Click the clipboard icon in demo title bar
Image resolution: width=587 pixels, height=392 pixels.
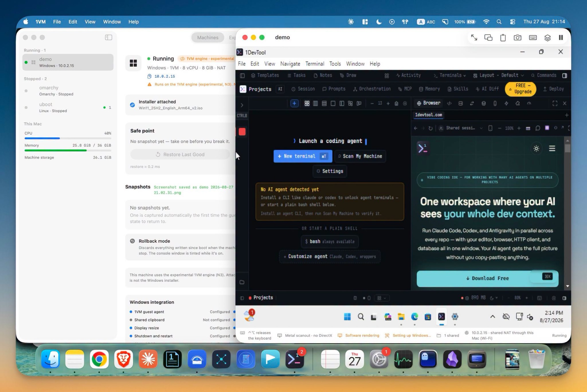point(503,37)
